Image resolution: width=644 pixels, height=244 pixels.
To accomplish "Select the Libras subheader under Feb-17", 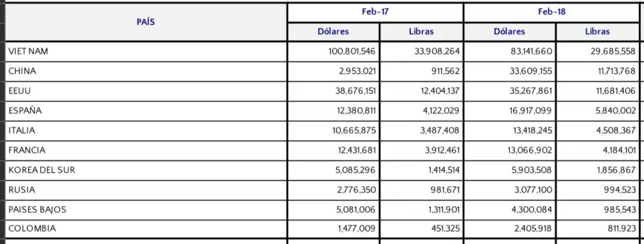I will 421,32.
